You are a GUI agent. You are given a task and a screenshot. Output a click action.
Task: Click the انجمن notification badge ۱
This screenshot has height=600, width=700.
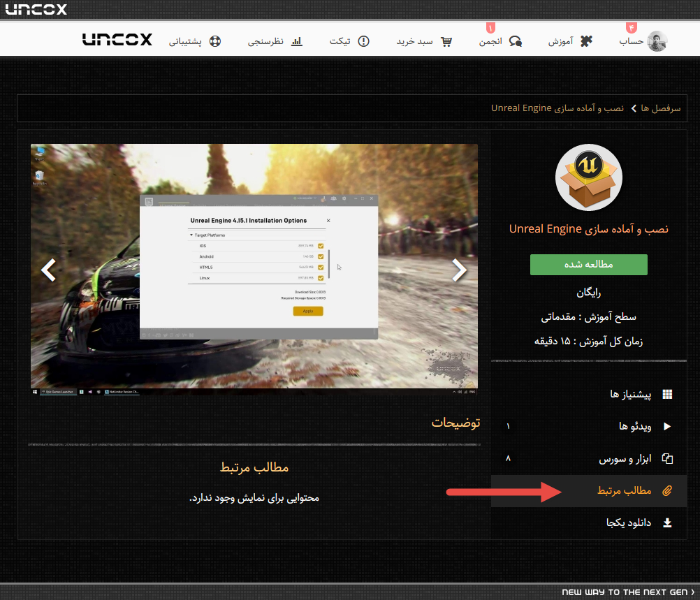pyautogui.click(x=490, y=28)
